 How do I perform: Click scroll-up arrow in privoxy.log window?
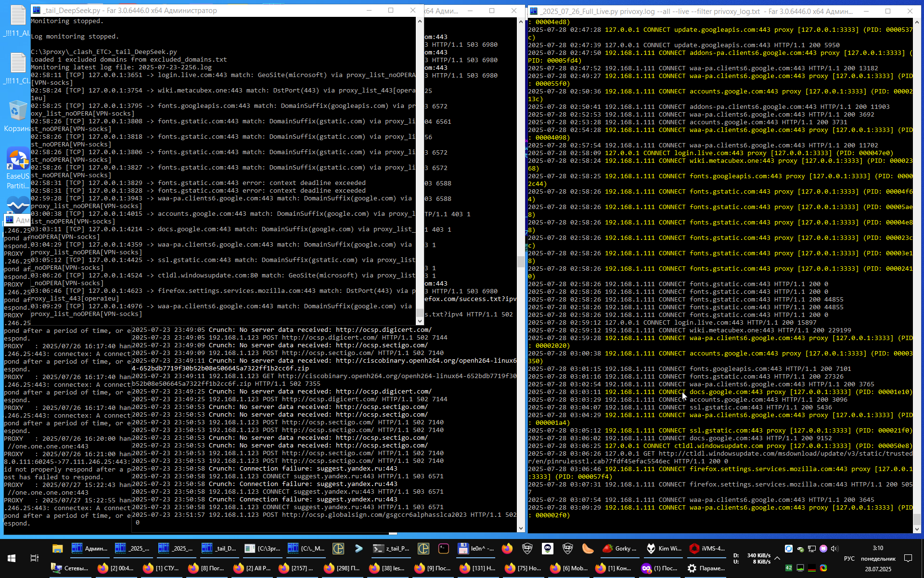(916, 22)
